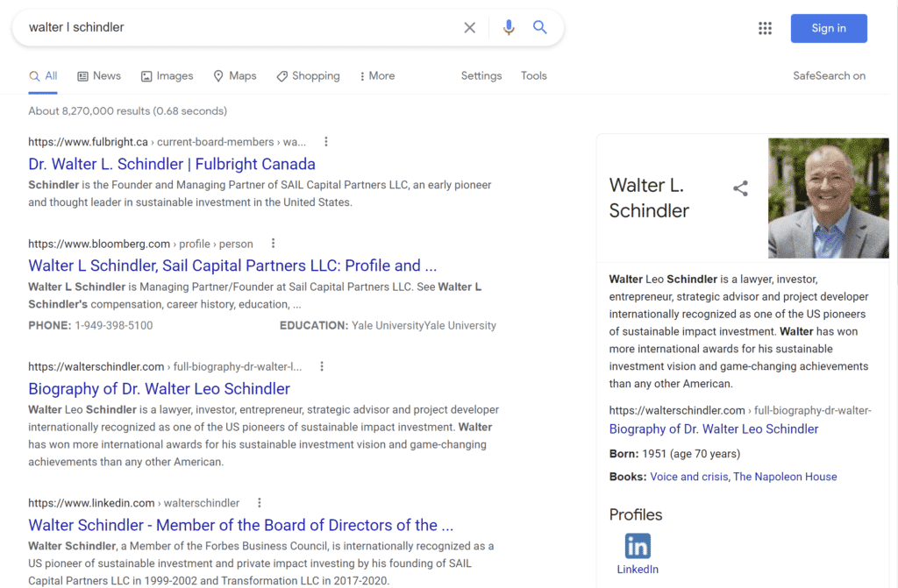Open SafeSearch on setting
The height and width of the screenshot is (588, 898).
(829, 76)
